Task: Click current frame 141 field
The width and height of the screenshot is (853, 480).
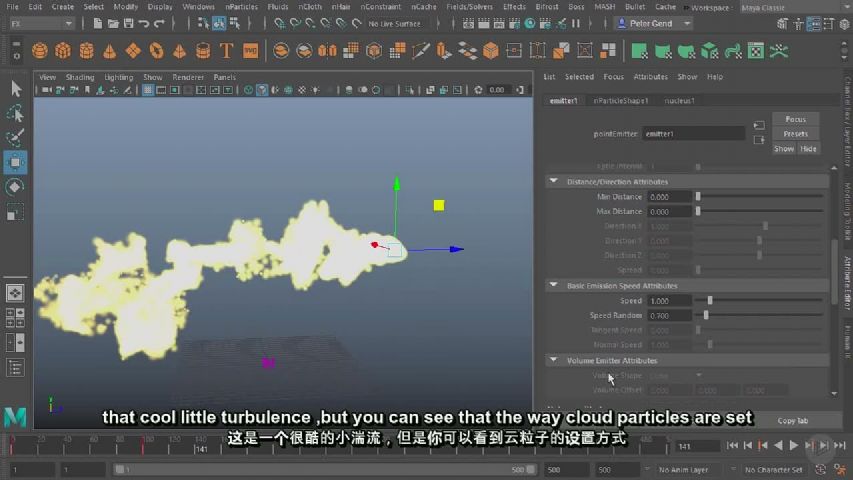Action: 697,446
